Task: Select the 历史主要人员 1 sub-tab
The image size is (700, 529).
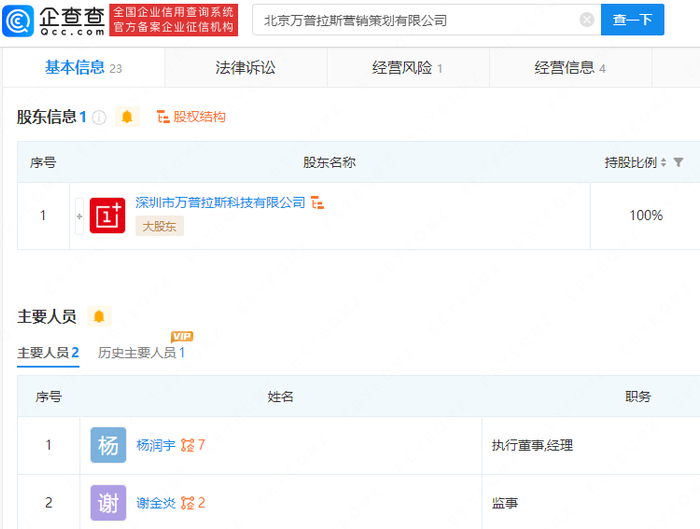Action: [x=141, y=353]
